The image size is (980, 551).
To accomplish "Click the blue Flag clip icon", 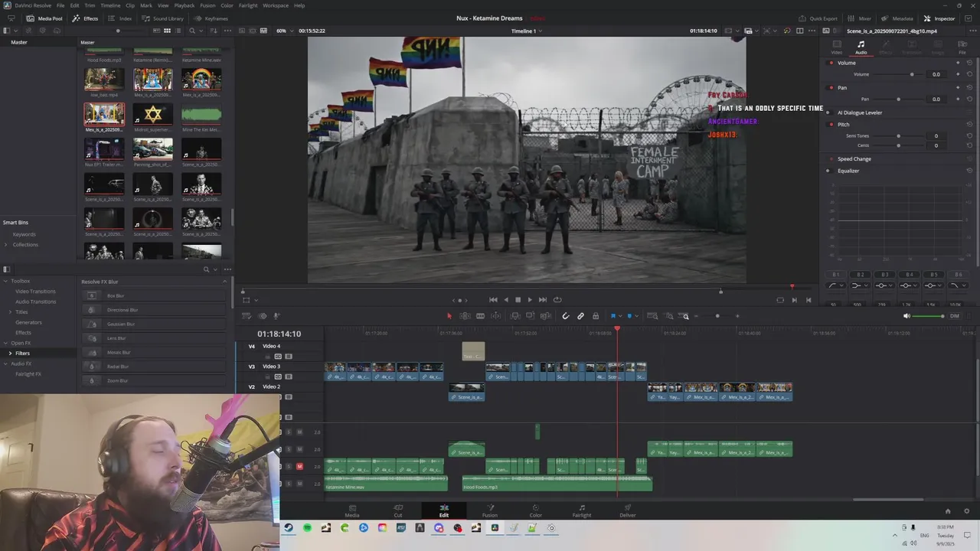I will tap(612, 316).
